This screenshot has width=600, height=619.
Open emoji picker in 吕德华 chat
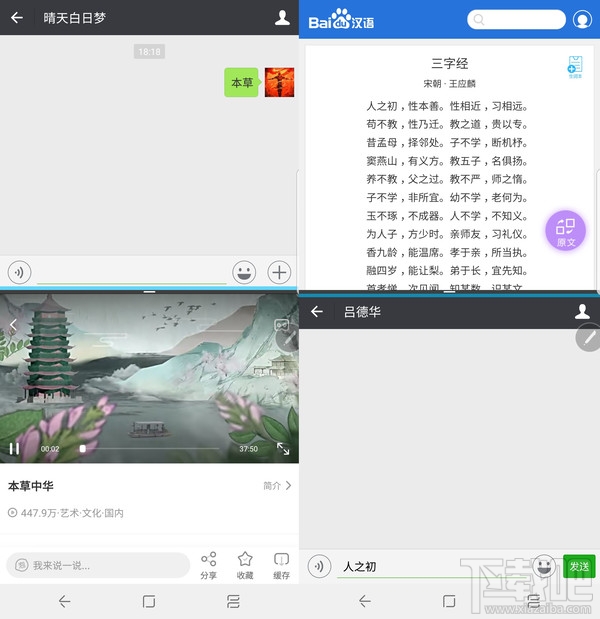(x=544, y=567)
